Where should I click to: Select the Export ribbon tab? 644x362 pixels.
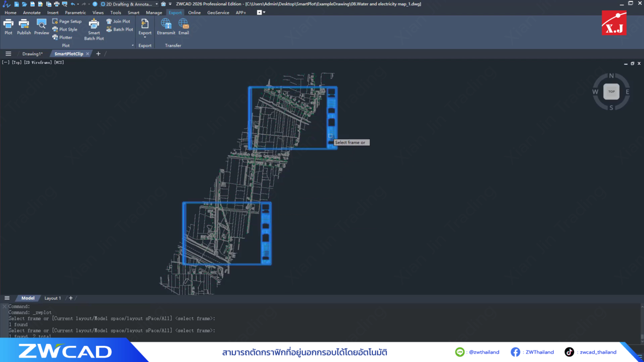[x=175, y=13]
